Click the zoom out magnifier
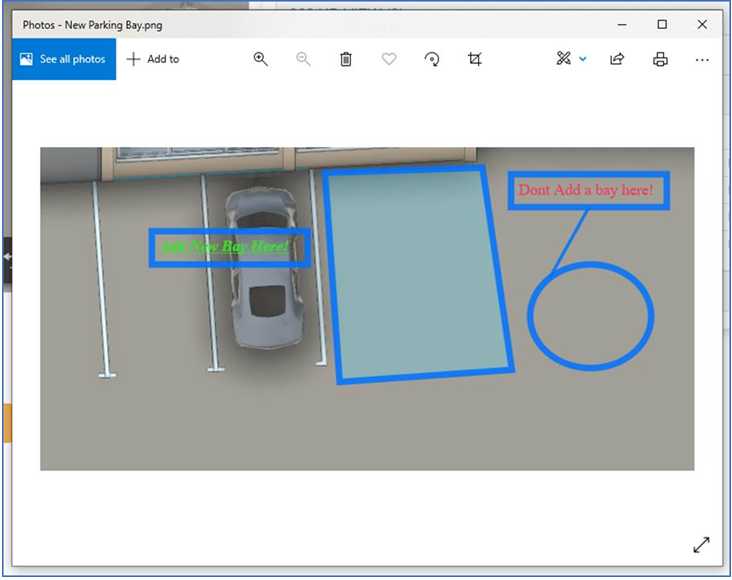This screenshot has height=580, width=732. [x=303, y=59]
